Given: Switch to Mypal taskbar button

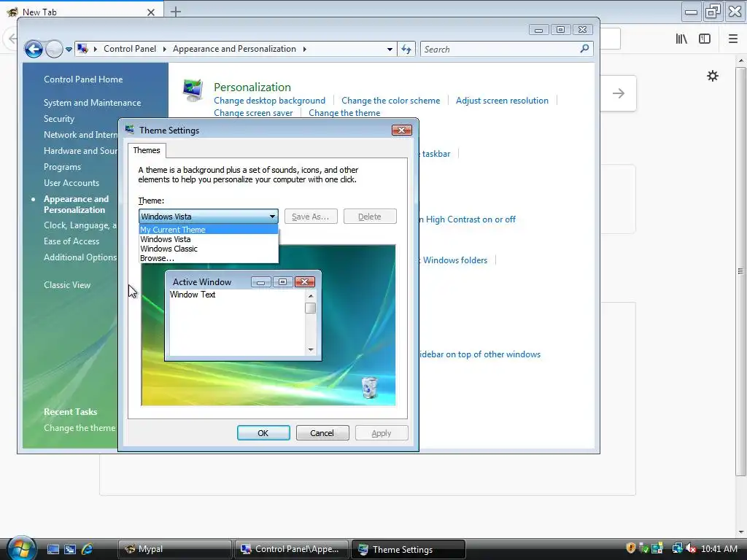Looking at the screenshot, I should [175, 549].
